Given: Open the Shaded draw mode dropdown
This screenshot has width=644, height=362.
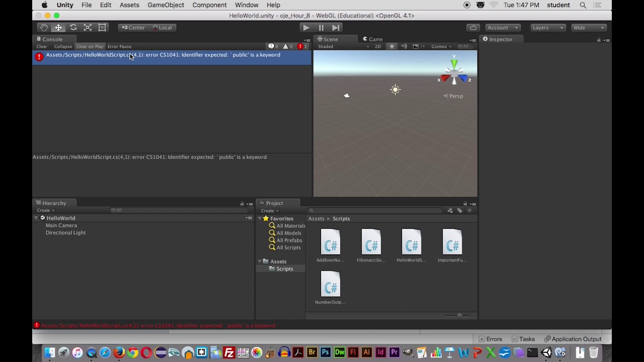Looking at the screenshot, I should click(x=343, y=46).
